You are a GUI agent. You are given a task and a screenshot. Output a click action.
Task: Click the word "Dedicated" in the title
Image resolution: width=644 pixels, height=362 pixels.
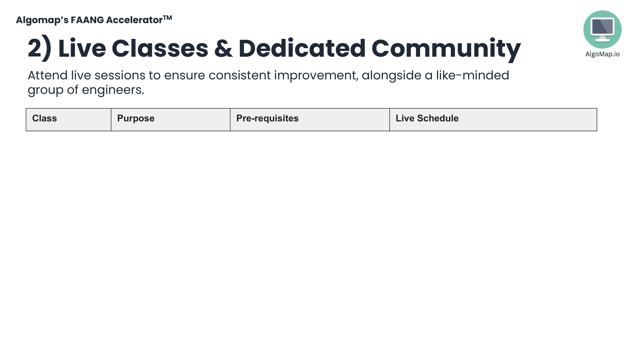click(302, 48)
